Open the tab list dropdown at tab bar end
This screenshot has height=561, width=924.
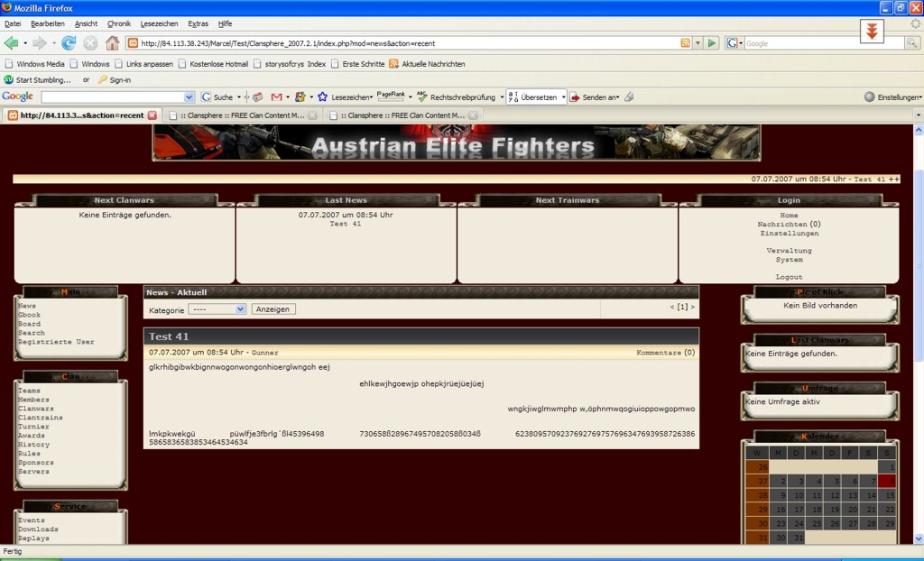point(918,115)
